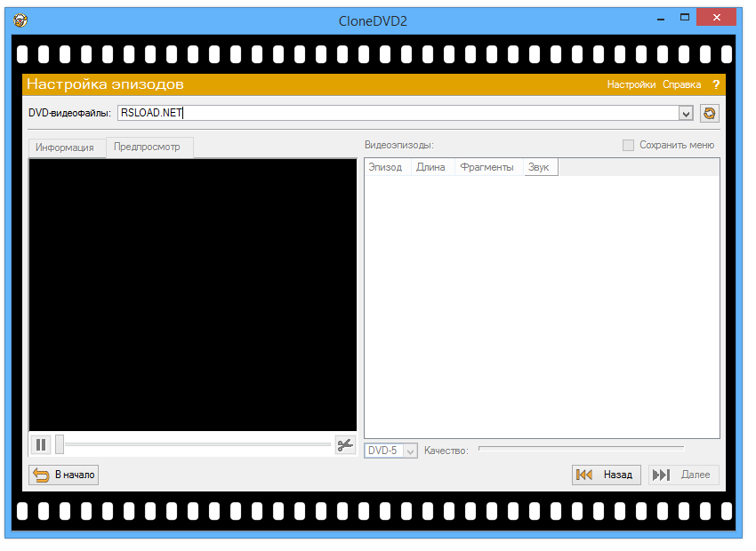
Task: Click the black video preview area
Action: pyautogui.click(x=193, y=295)
